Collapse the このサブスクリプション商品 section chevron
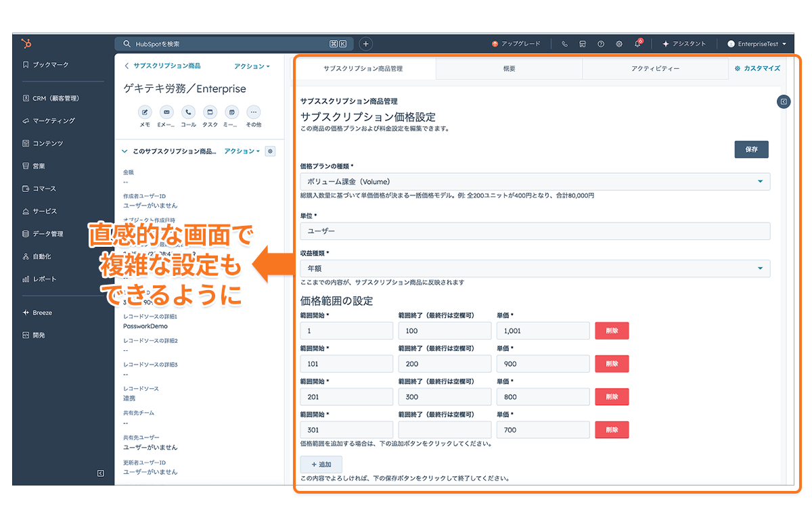This screenshot has height=518, width=812. (125, 151)
